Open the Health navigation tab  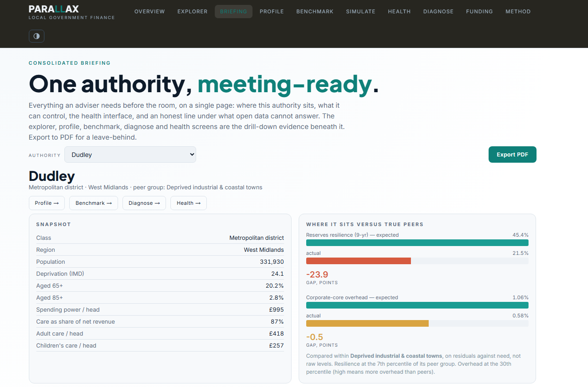(399, 12)
